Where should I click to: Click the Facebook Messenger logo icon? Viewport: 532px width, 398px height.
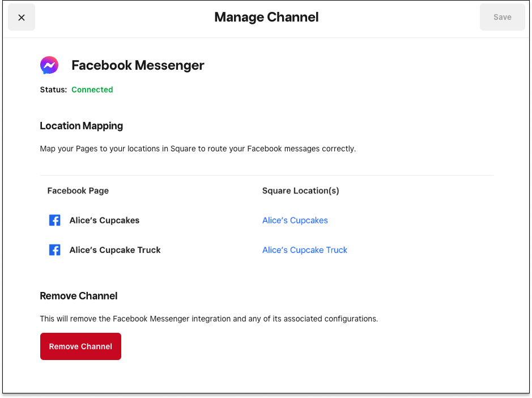pyautogui.click(x=49, y=65)
